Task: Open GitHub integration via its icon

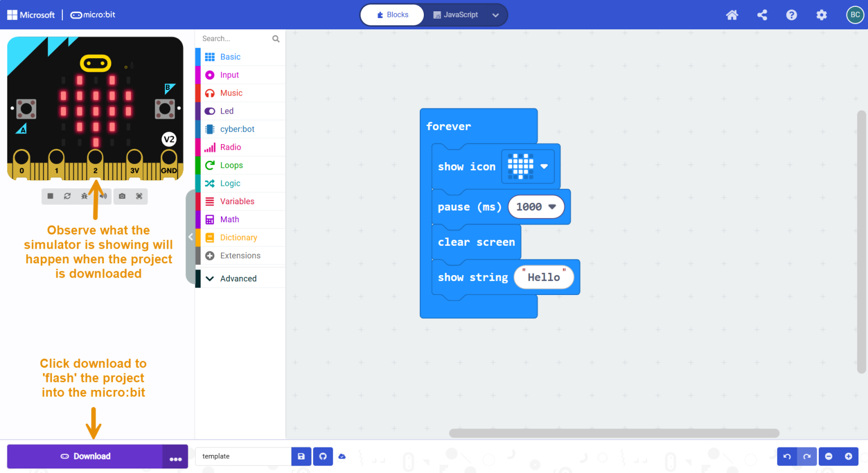Action: (x=323, y=456)
